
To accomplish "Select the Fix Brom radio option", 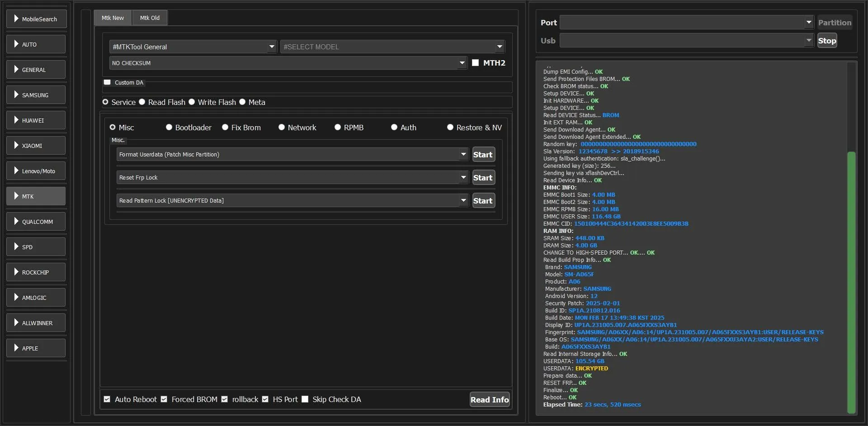I will point(225,128).
